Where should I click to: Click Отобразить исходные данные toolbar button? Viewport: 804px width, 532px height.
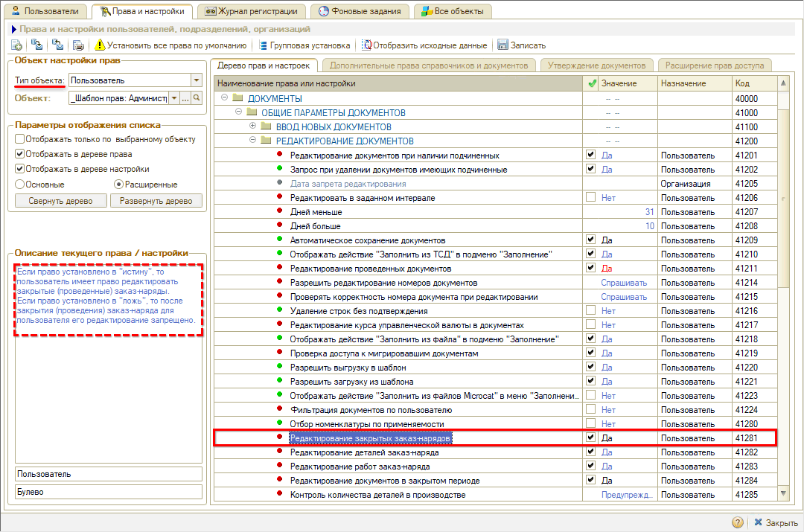[425, 45]
